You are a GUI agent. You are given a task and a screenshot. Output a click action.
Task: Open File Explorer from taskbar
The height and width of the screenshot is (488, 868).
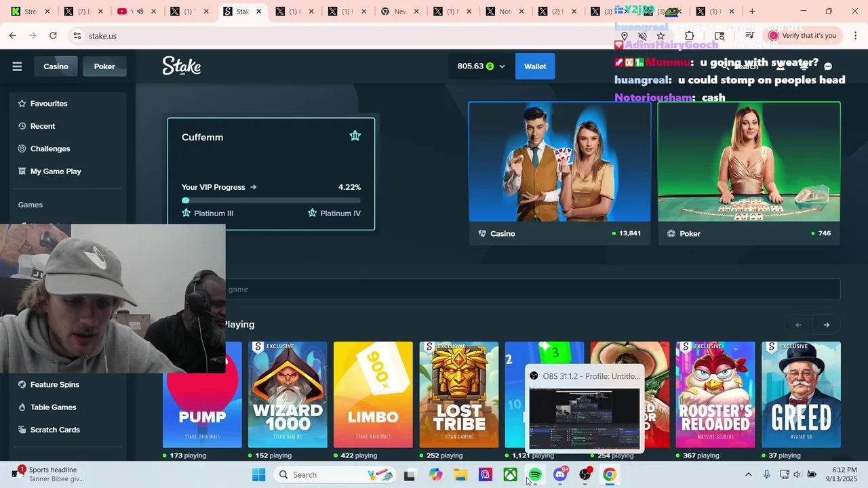click(460, 475)
